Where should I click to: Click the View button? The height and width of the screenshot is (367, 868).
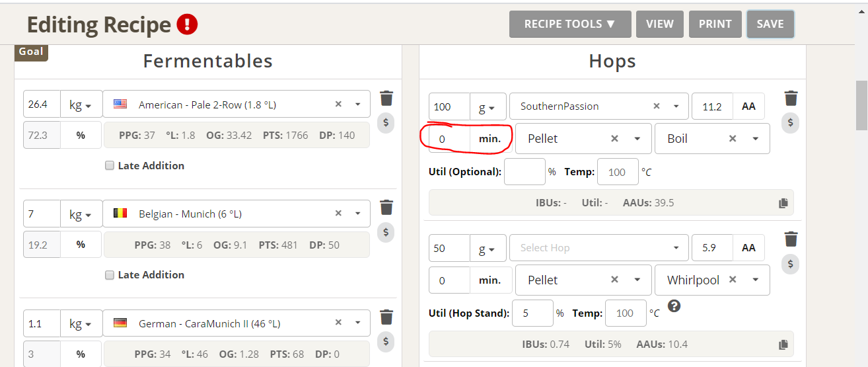click(660, 24)
